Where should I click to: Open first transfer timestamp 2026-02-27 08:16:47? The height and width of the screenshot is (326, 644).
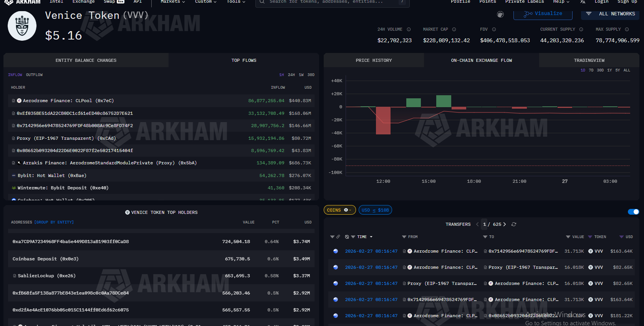coord(371,251)
